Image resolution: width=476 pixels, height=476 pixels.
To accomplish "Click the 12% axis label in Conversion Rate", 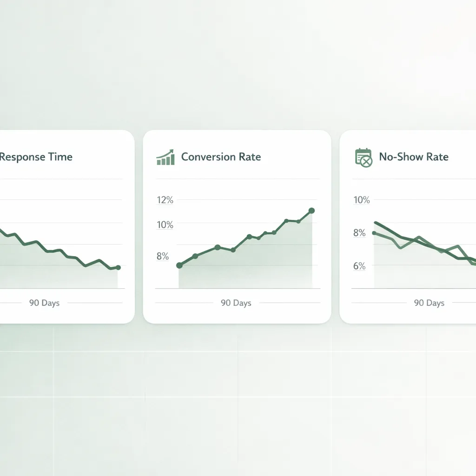I will (x=165, y=200).
